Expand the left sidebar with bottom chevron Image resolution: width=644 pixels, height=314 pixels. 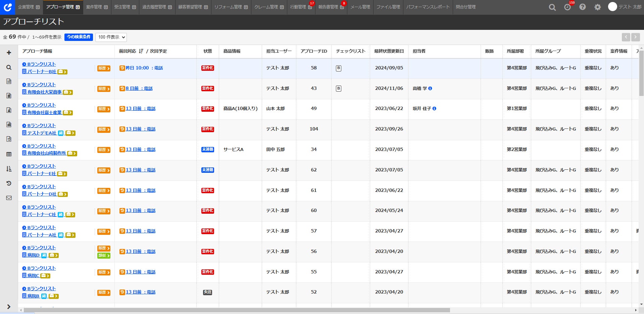[x=9, y=307]
